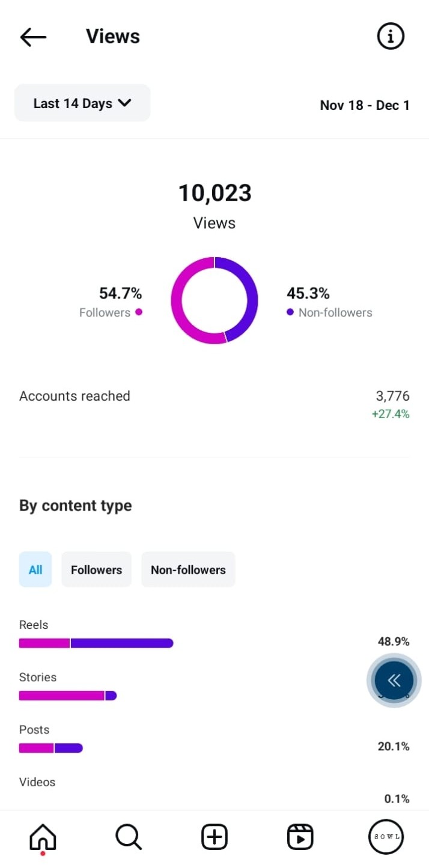Go to the Home feed icon

43,837
